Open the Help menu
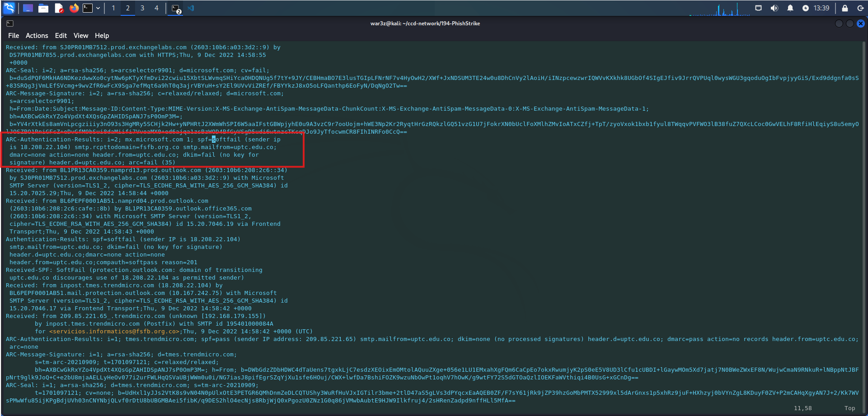868x416 pixels. (102, 36)
